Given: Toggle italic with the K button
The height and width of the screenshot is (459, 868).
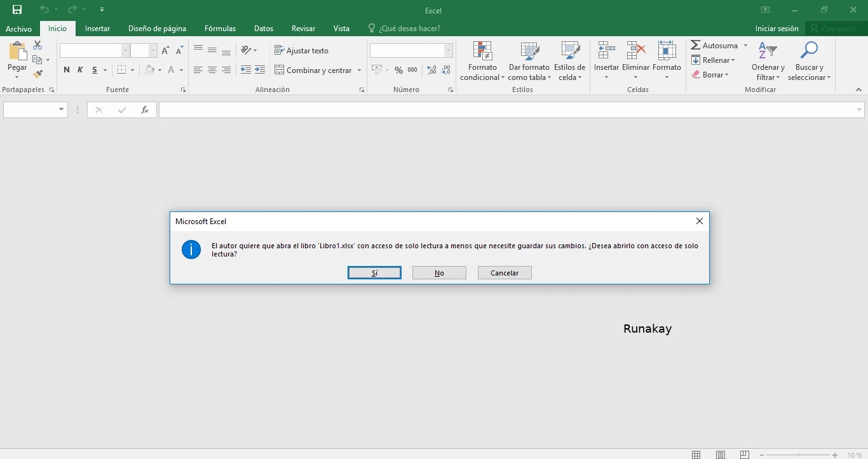Looking at the screenshot, I should 81,70.
